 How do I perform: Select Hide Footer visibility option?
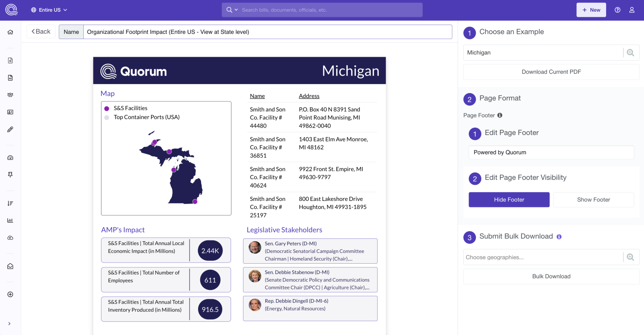[509, 200]
